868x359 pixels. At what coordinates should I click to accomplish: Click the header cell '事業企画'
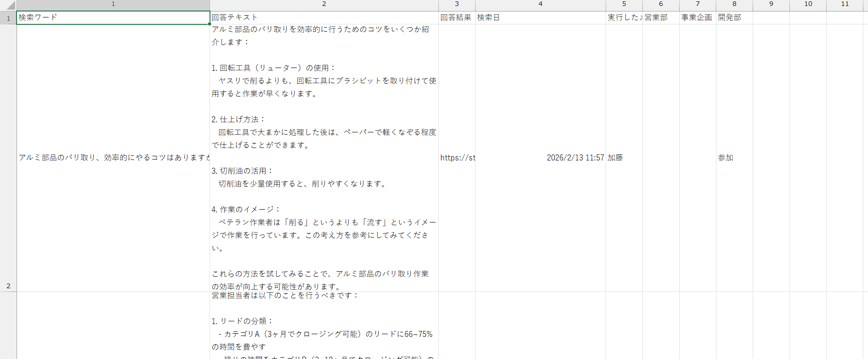point(698,17)
